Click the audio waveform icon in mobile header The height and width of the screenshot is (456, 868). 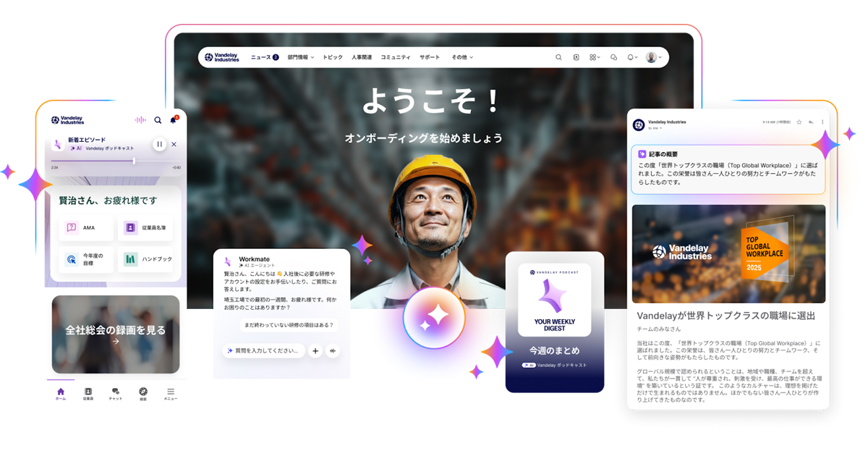pos(140,120)
